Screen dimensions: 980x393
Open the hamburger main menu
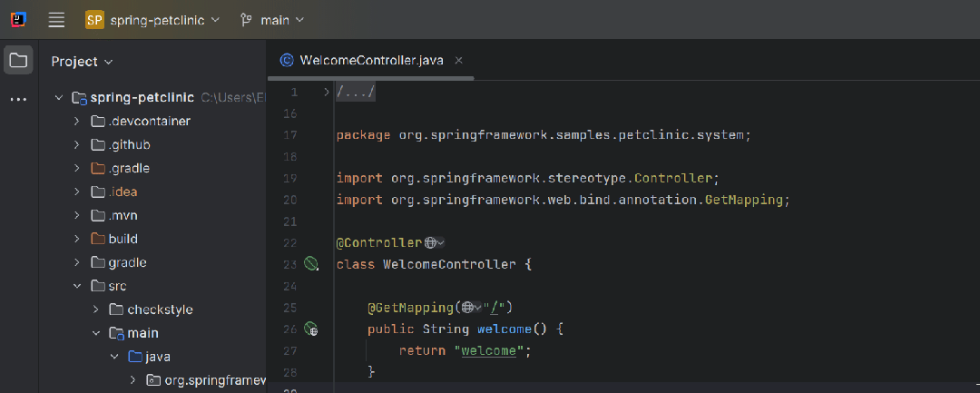[57, 20]
